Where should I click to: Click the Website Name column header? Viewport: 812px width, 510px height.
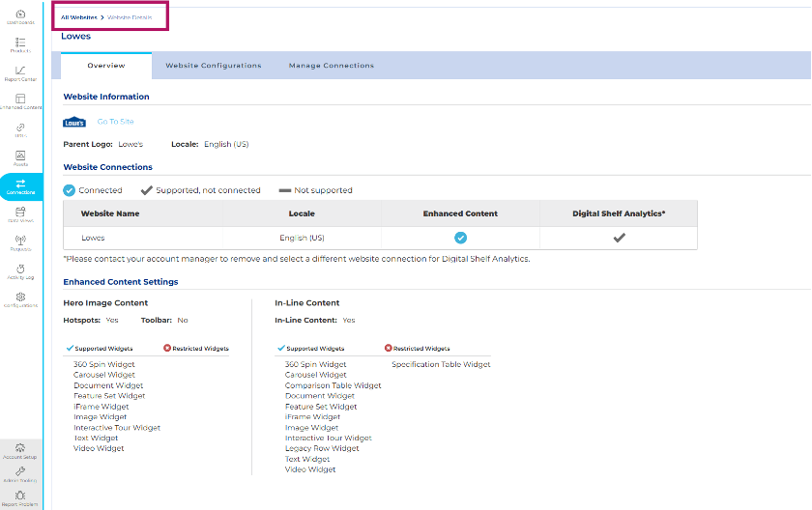pyautogui.click(x=110, y=213)
